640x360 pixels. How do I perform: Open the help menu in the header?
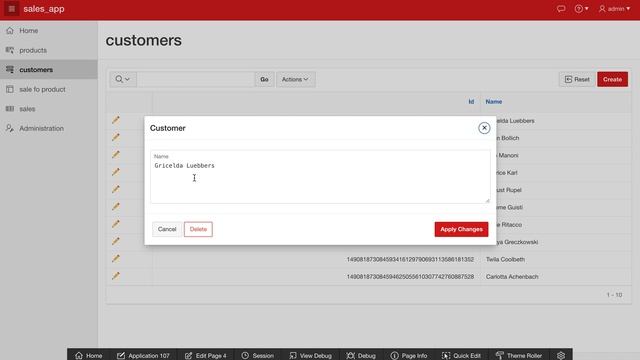coord(581,9)
